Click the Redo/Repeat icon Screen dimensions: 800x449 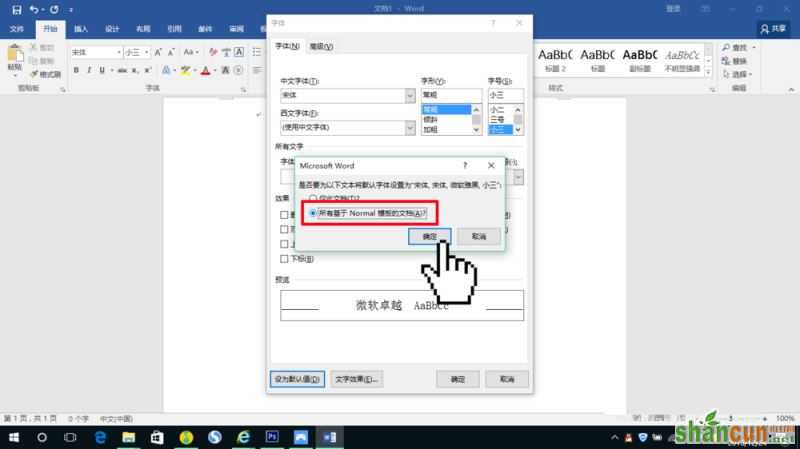[x=54, y=9]
